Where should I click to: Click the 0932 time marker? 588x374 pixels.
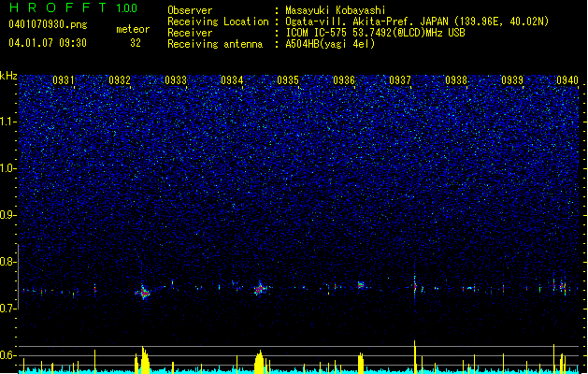[120, 80]
